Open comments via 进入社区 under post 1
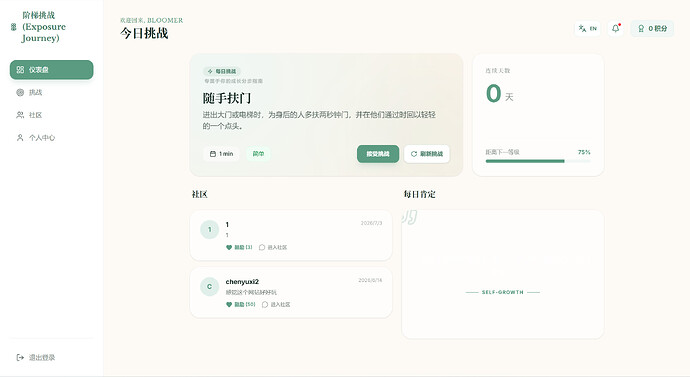The image size is (690, 377). 273,247
